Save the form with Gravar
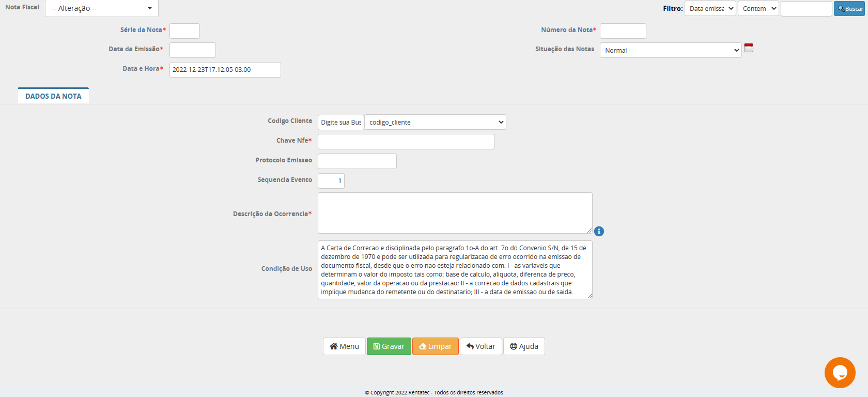868x397 pixels. (x=389, y=346)
